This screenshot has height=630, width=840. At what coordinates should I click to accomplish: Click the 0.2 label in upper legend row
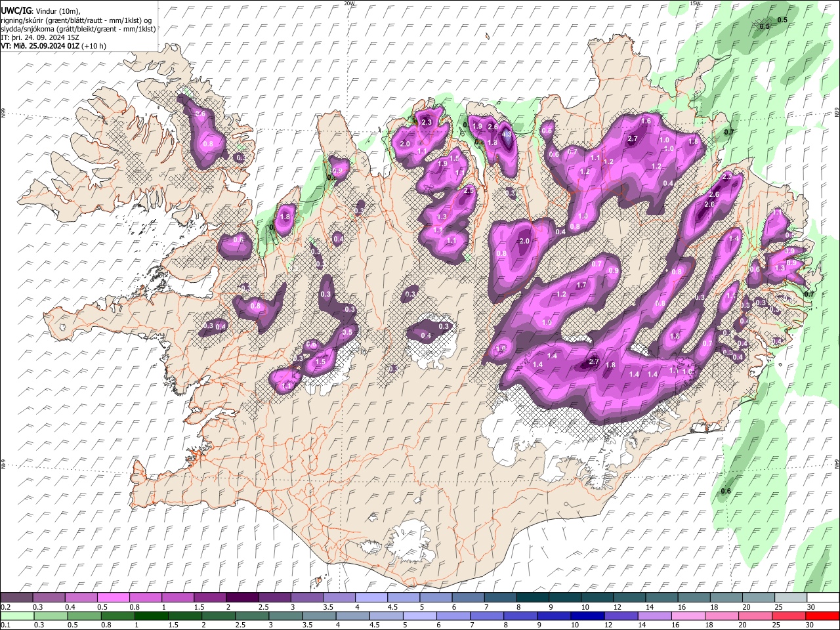click(x=6, y=607)
